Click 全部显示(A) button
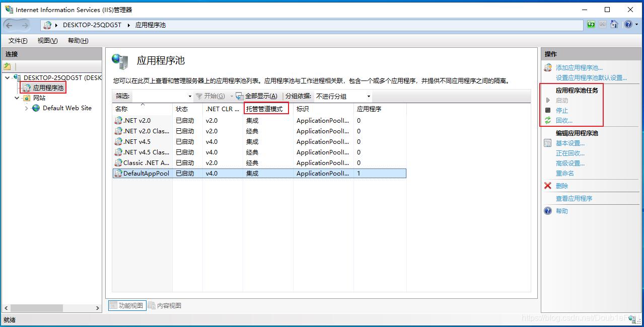Viewport: 644px width, 327px height. 257,96
